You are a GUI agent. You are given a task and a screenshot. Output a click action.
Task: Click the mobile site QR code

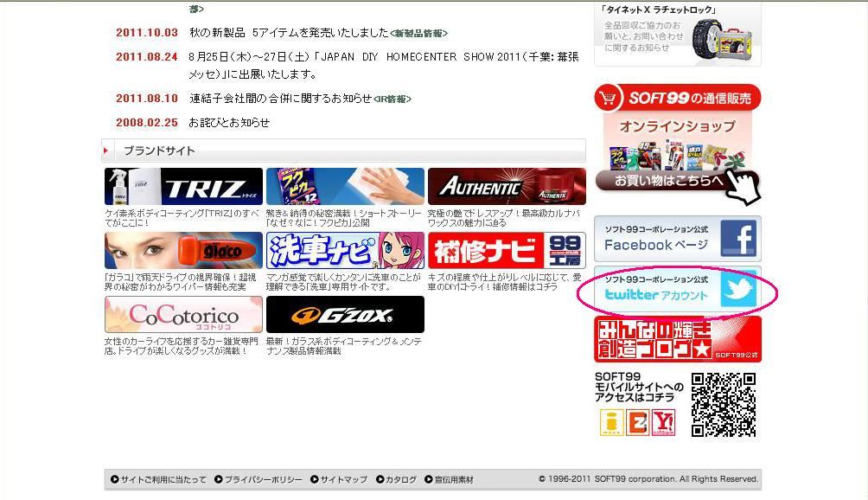coord(724,405)
